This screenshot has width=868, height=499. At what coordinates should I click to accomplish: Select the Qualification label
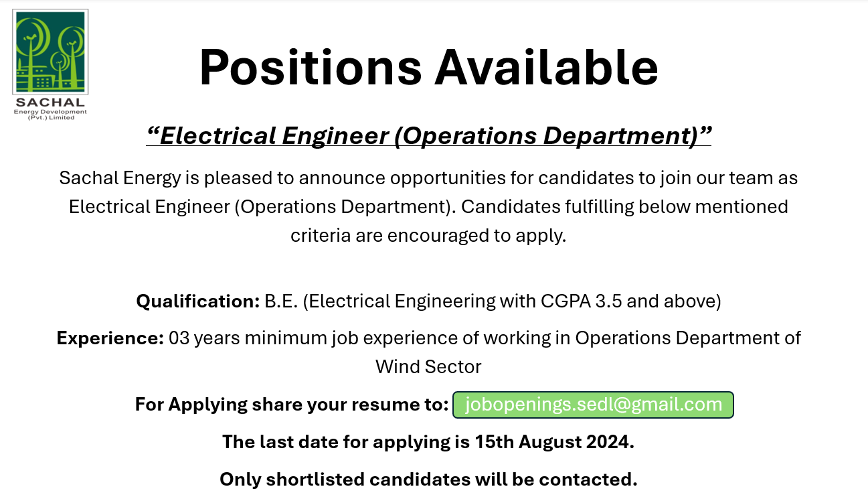[198, 301]
